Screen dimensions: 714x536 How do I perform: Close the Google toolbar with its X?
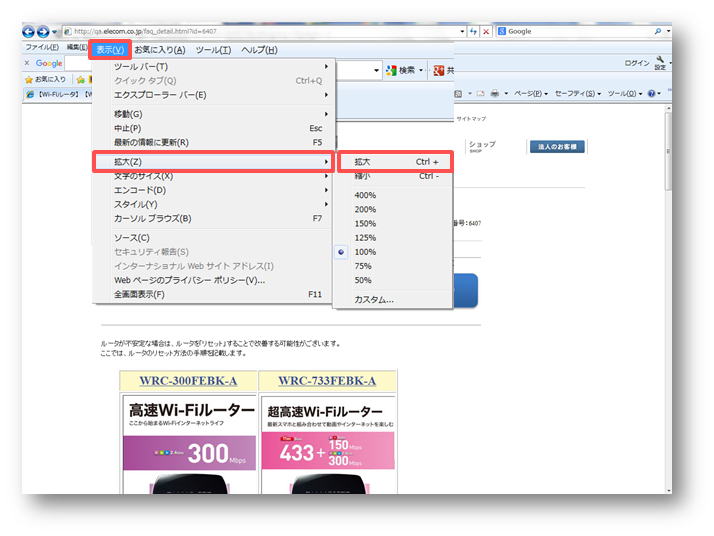[x=26, y=63]
